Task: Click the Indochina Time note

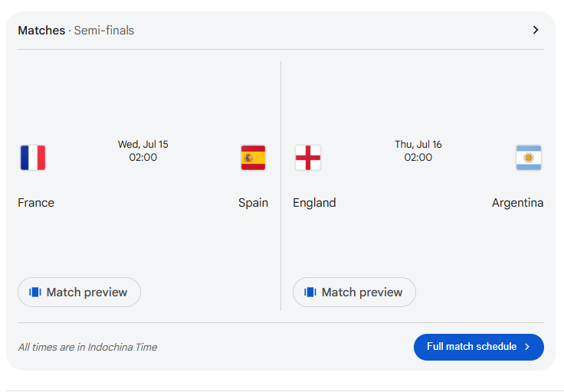Action: [88, 347]
